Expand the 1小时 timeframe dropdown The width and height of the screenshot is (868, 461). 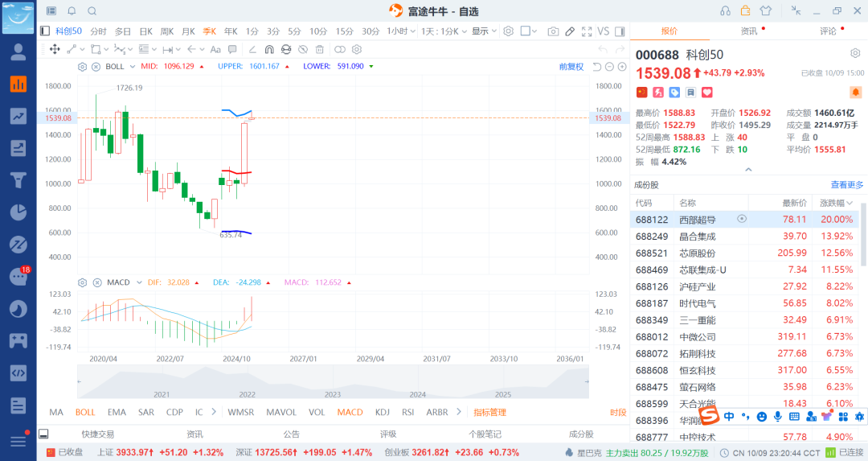(x=401, y=31)
